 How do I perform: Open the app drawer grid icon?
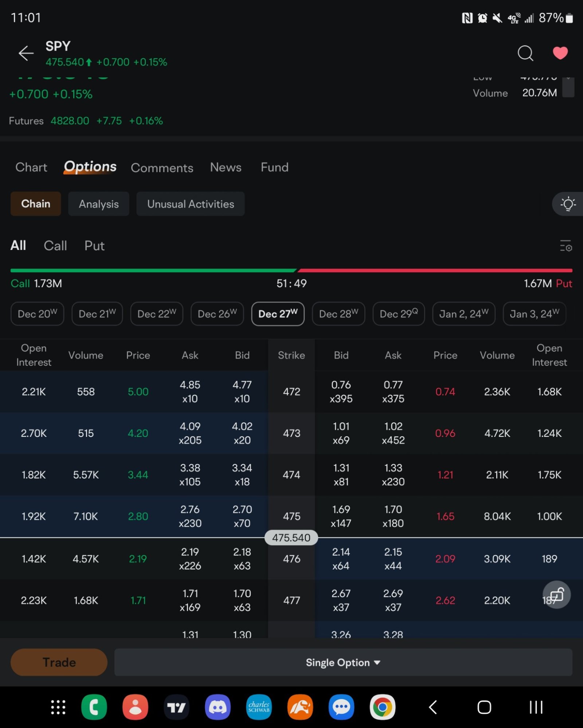[x=58, y=707]
